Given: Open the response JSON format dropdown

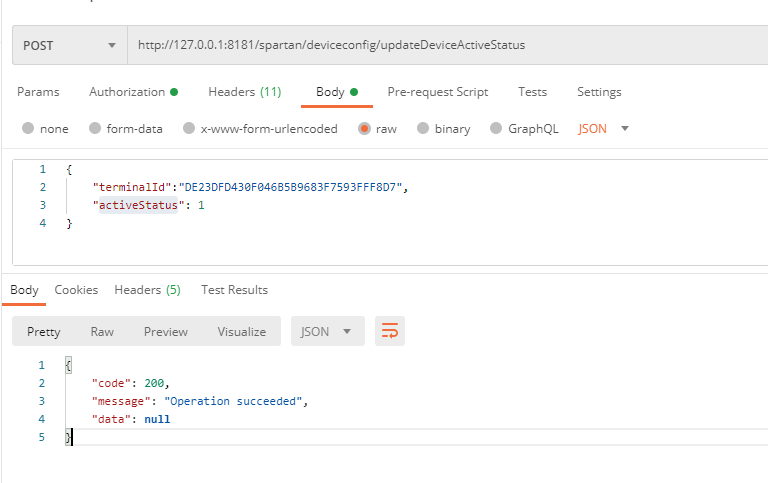Looking at the screenshot, I should (326, 332).
